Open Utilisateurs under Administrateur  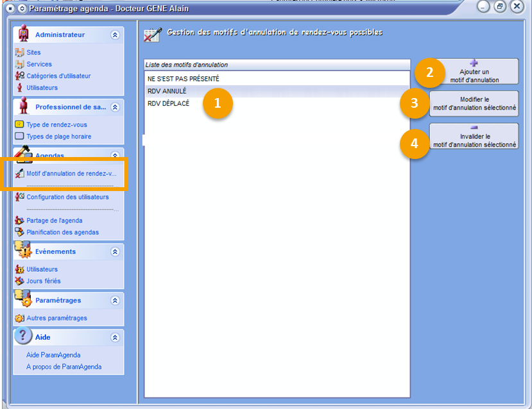(42, 87)
